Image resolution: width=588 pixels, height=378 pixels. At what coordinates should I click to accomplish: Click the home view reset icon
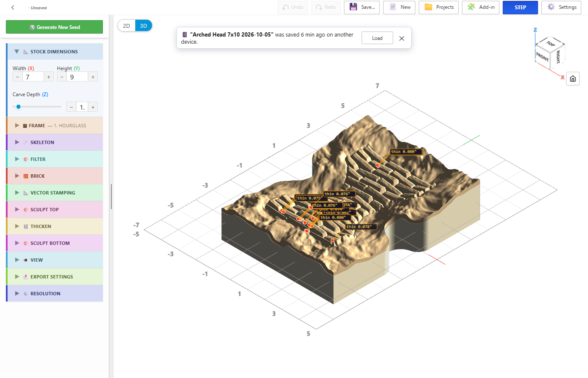[573, 79]
